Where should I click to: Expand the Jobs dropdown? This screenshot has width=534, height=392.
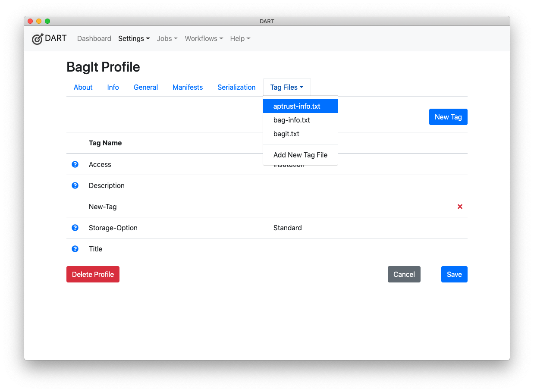167,38
